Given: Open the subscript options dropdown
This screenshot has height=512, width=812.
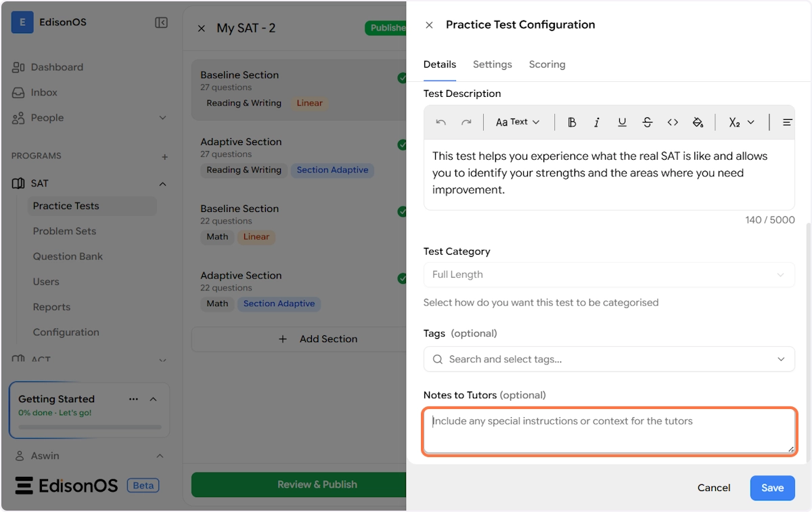Looking at the screenshot, I should (x=742, y=123).
